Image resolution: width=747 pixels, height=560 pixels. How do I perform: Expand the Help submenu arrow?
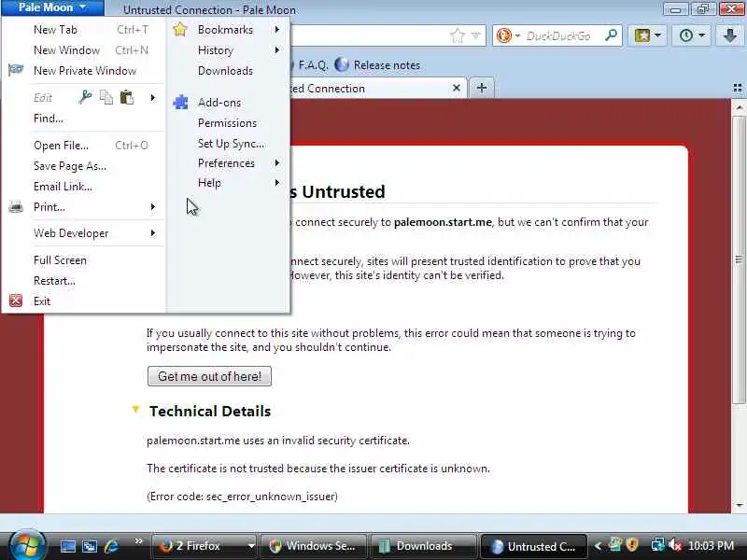tap(276, 183)
